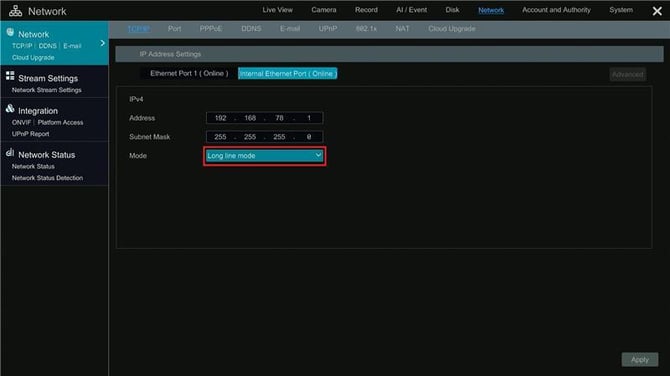
Task: Click the IPv4 label
Action: click(x=136, y=99)
